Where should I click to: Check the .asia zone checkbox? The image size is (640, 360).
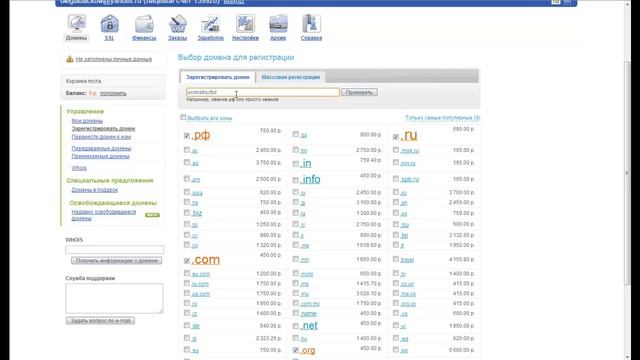click(187, 192)
